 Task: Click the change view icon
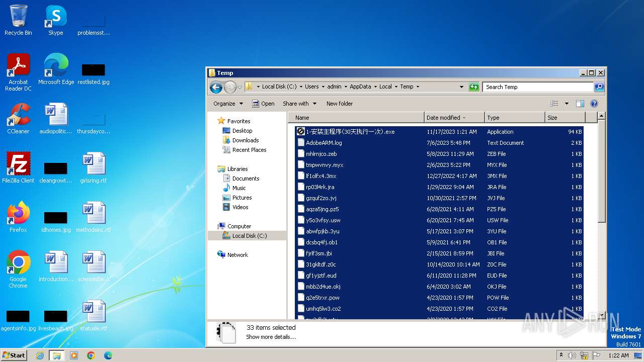[x=554, y=104]
